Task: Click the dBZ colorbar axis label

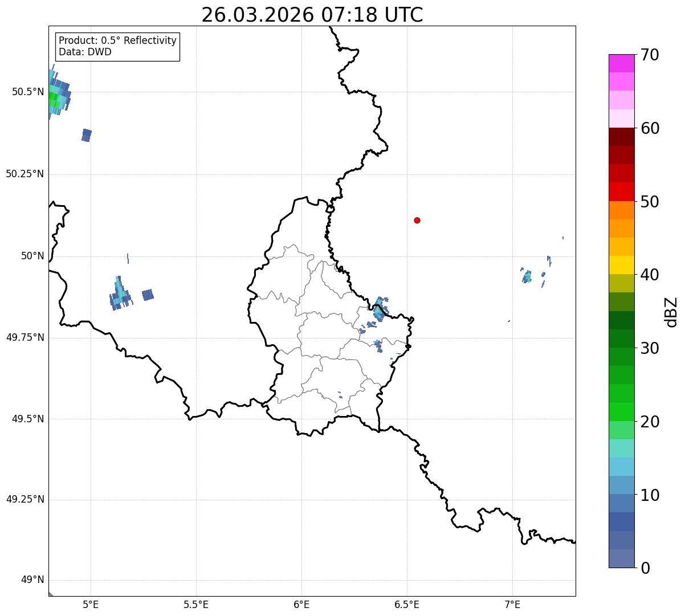Action: tap(671, 311)
